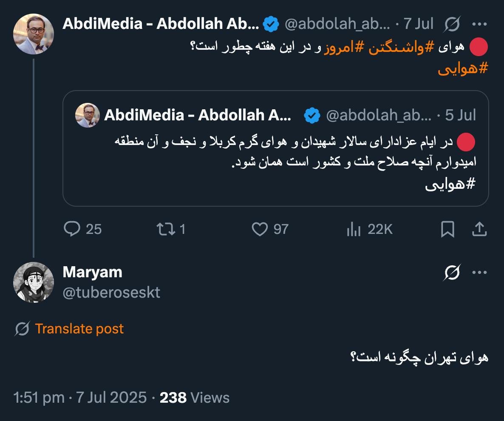504x421 pixels.
Task: Click the share icon on AbdiMedia's post
Action: (479, 229)
